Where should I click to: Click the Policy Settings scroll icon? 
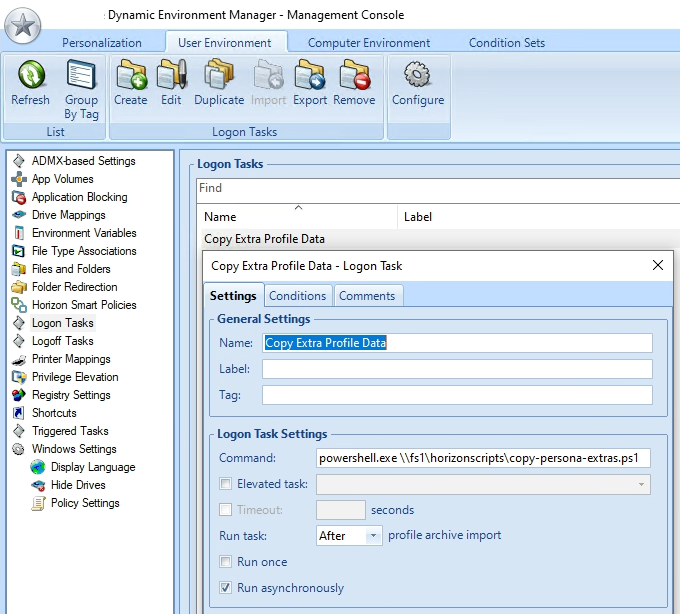pos(38,503)
